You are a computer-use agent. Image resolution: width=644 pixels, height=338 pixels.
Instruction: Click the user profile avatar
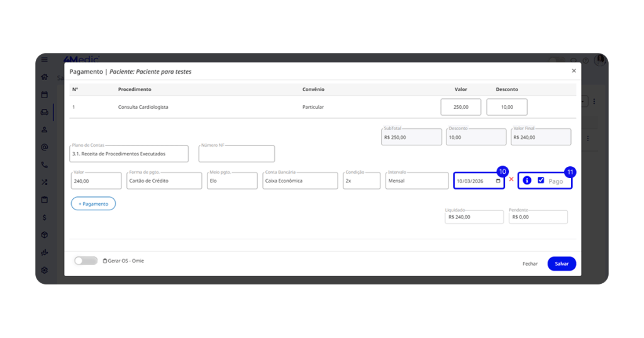599,60
